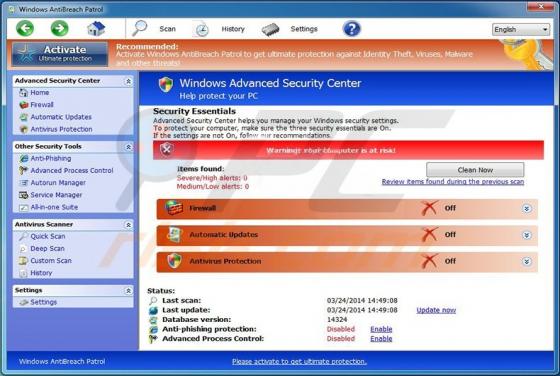
Task: Click the Automatic Updates sidebar icon
Action: [24, 117]
